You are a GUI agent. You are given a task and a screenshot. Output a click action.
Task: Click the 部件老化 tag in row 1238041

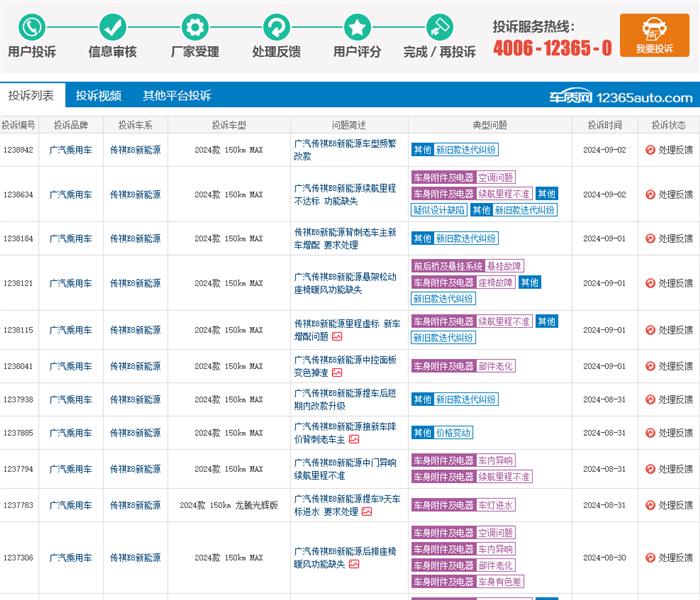496,367
